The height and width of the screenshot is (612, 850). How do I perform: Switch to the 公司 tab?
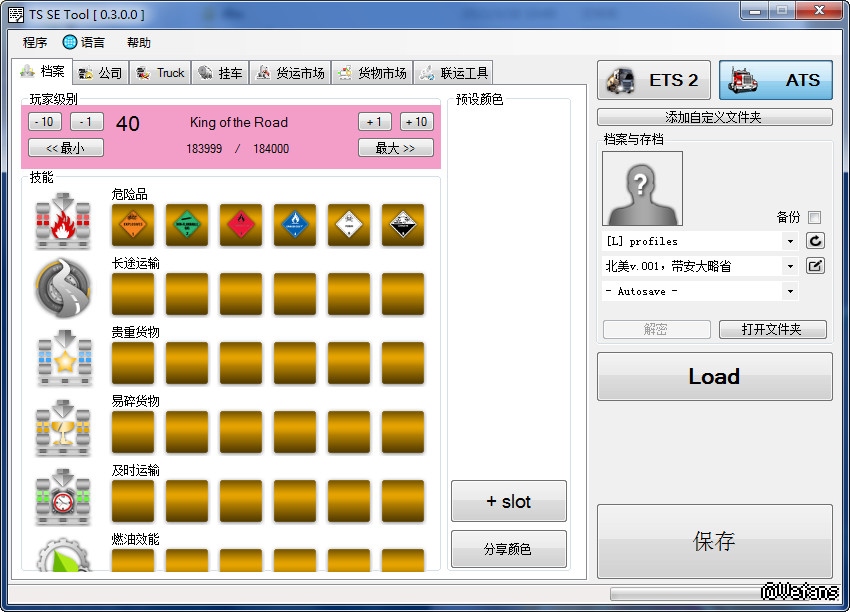[x=101, y=73]
